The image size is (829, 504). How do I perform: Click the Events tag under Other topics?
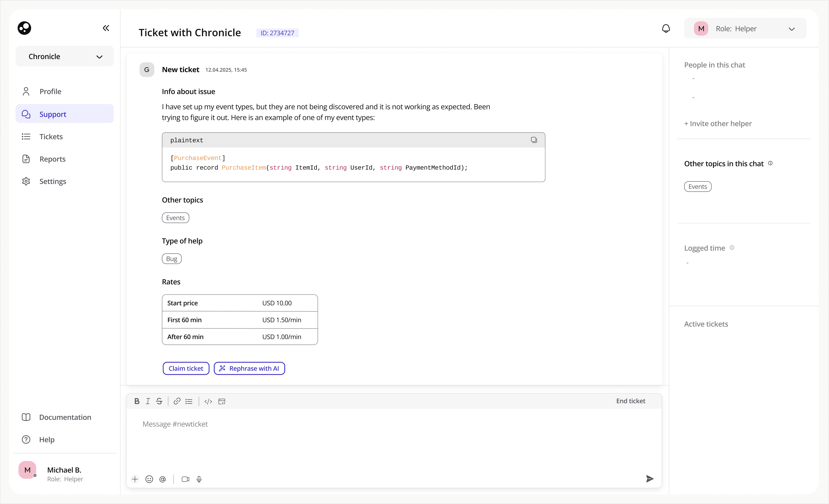175,218
